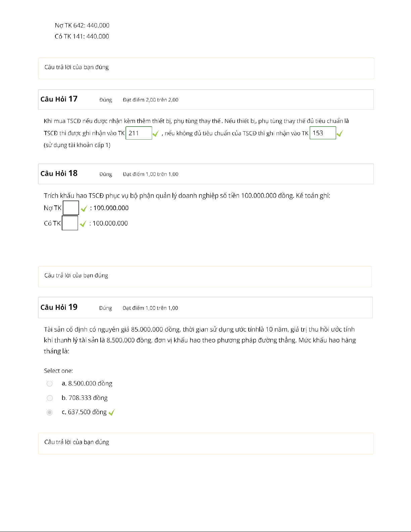Image resolution: width=411 pixels, height=532 pixels.
Task: Click the Câu Hỏi 19 heading
Action: [59, 307]
